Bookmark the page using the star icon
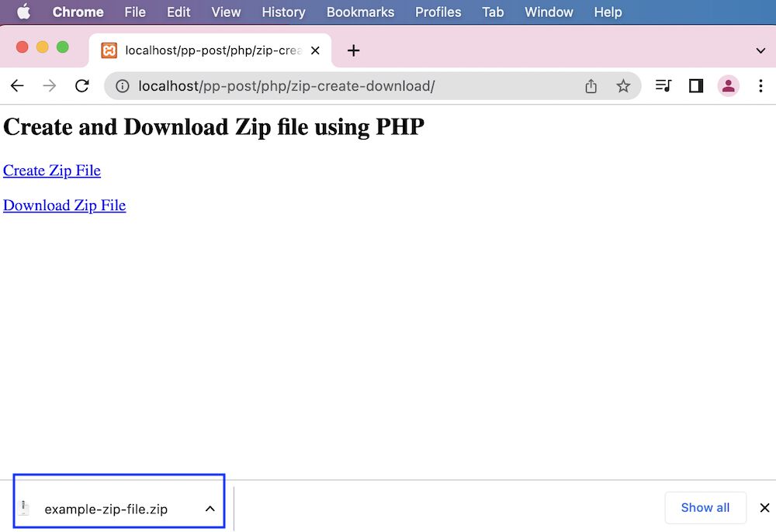This screenshot has width=776, height=532. [x=623, y=86]
